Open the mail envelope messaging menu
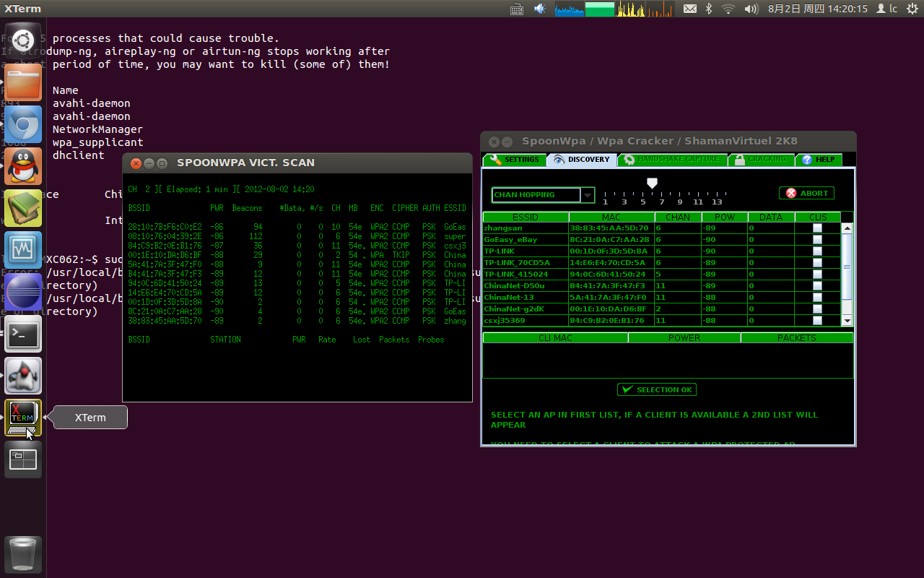924x578 pixels. (x=690, y=9)
